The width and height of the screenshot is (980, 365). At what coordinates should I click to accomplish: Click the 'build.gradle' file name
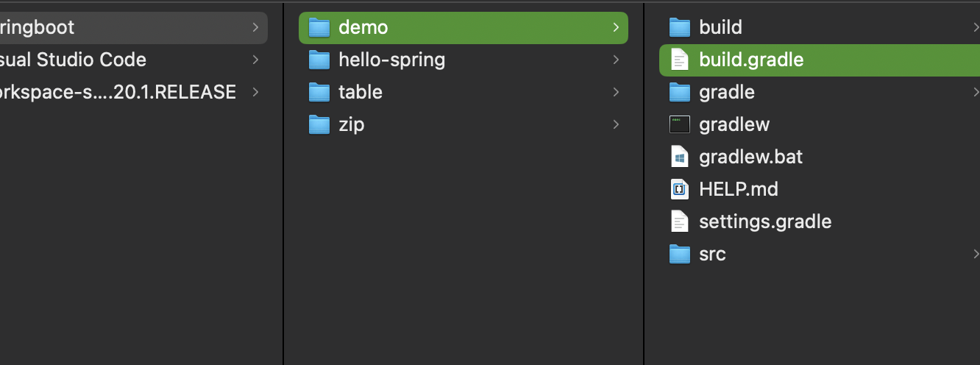point(751,60)
